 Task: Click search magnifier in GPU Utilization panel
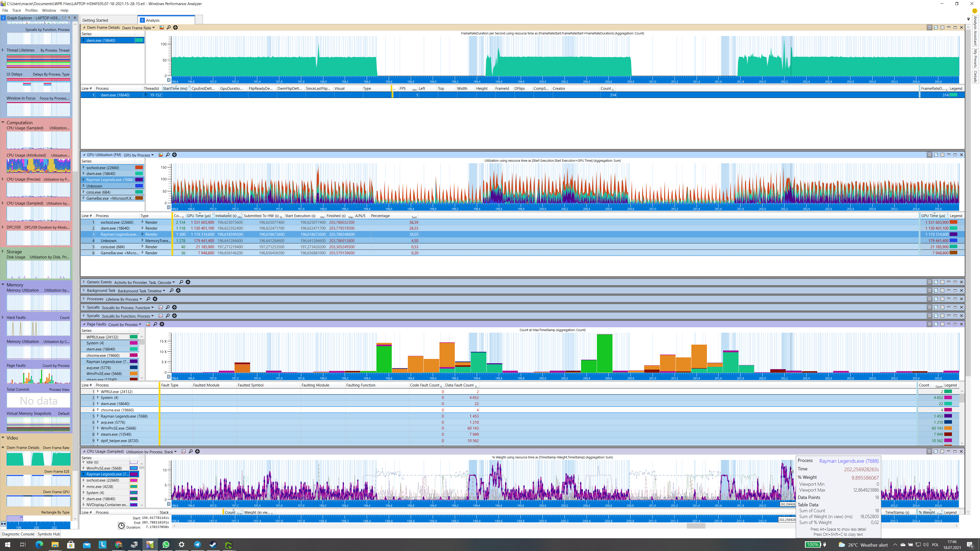(168, 155)
